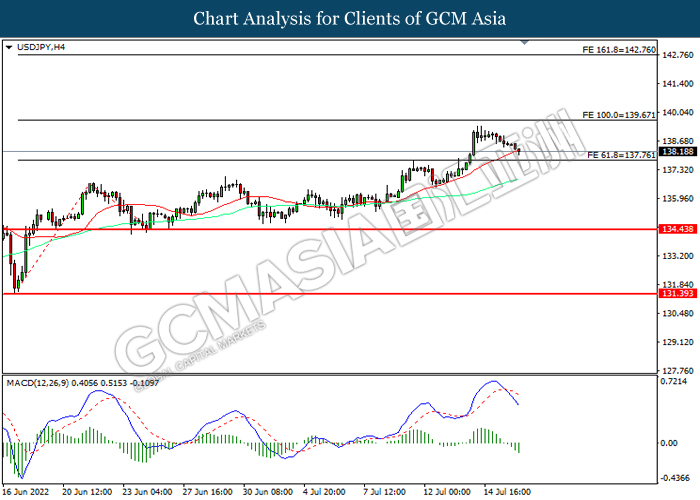The image size is (700, 500).
Task: Click the current price tag 138.188
Action: (678, 152)
